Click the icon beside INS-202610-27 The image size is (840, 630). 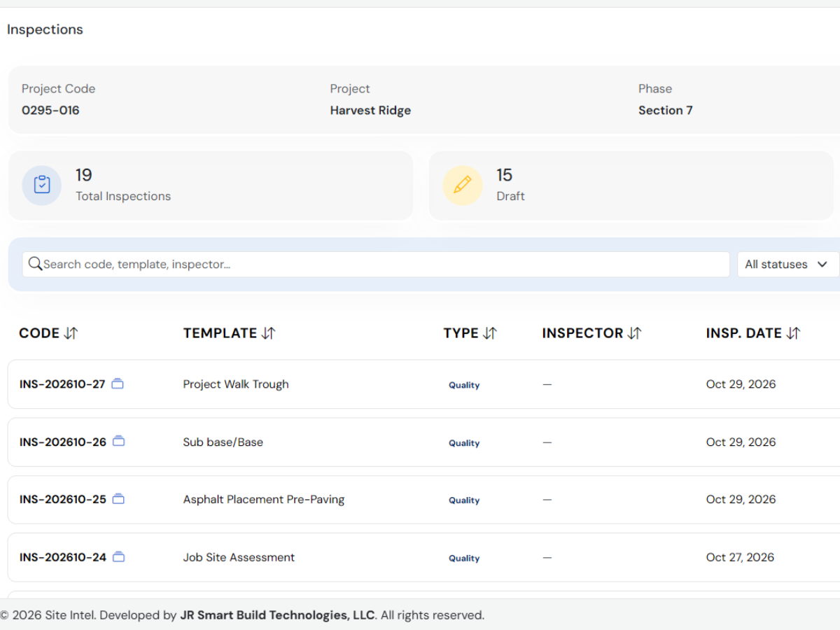click(x=118, y=384)
